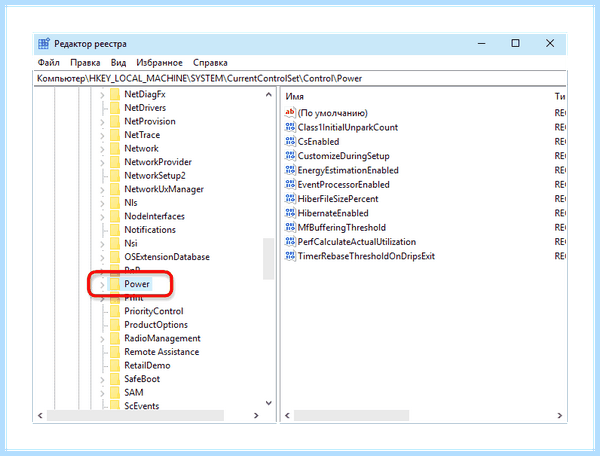The image size is (600, 456).
Task: Expand the NetworkUxManager tree node
Action: (102, 190)
